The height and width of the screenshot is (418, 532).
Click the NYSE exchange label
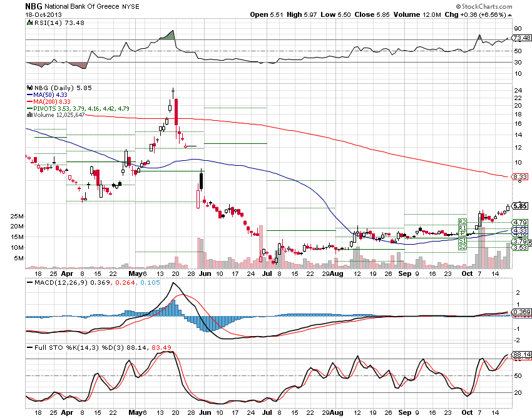(x=131, y=6)
